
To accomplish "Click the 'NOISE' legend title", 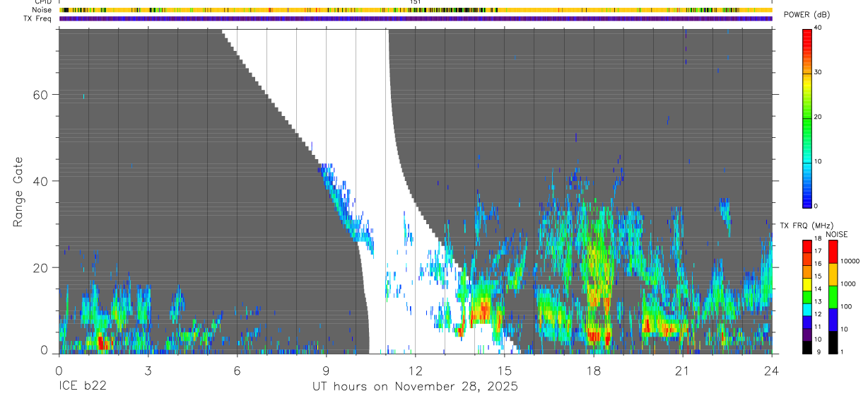I will click(x=836, y=234).
